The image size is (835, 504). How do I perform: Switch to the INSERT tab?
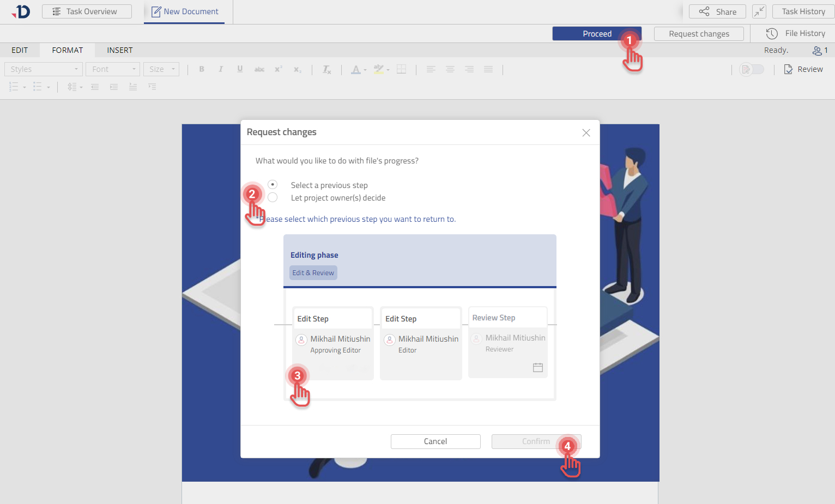click(x=119, y=50)
